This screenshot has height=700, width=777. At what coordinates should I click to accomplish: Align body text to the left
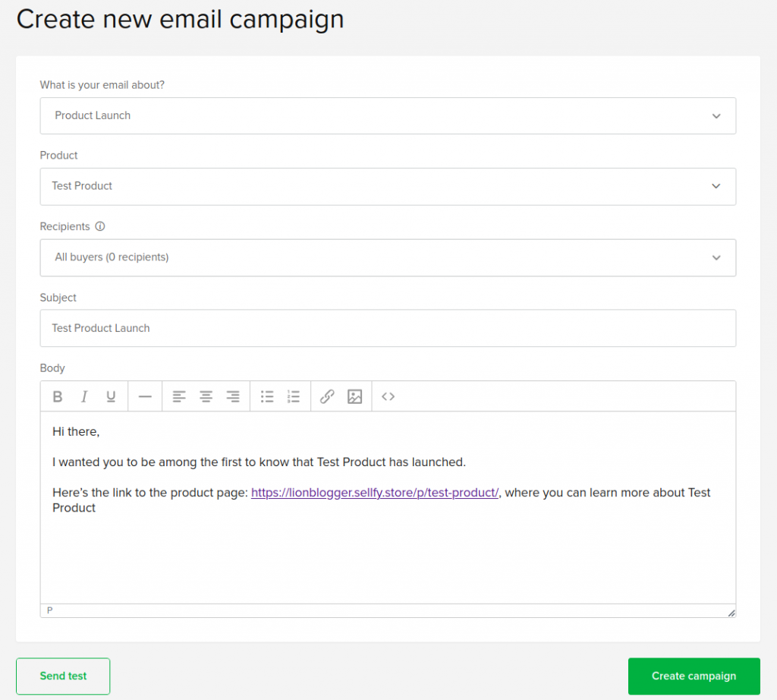coord(178,396)
